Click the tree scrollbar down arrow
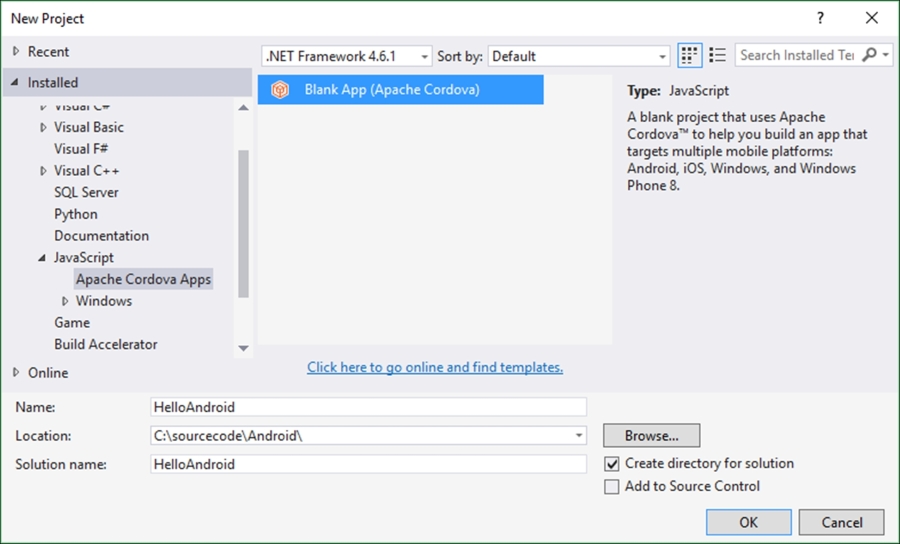This screenshot has height=544, width=900. click(x=243, y=348)
